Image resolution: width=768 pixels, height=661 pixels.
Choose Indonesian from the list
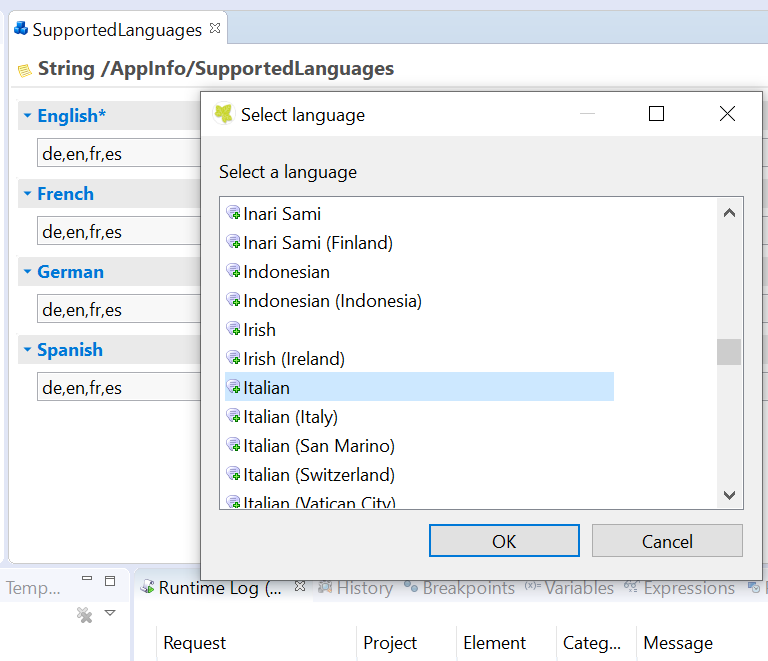point(286,272)
